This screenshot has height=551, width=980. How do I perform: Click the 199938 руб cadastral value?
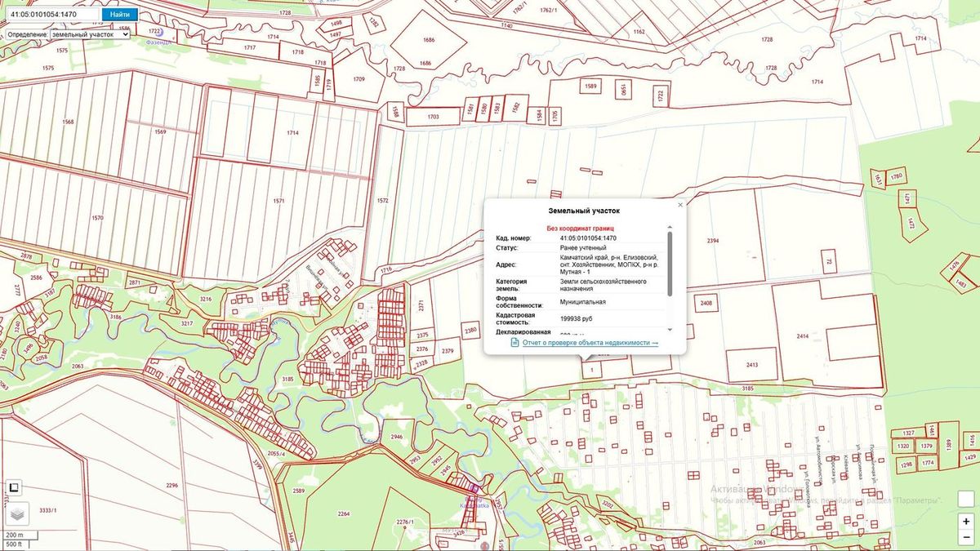click(577, 318)
